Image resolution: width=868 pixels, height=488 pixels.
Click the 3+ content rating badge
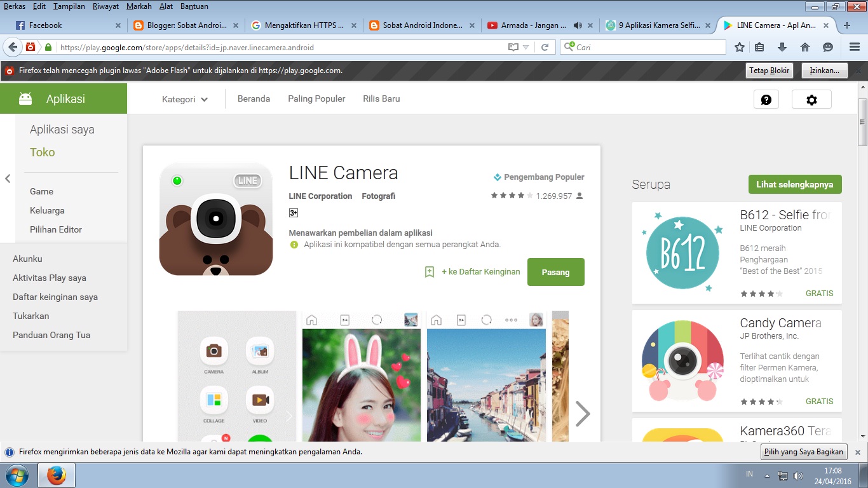click(294, 213)
